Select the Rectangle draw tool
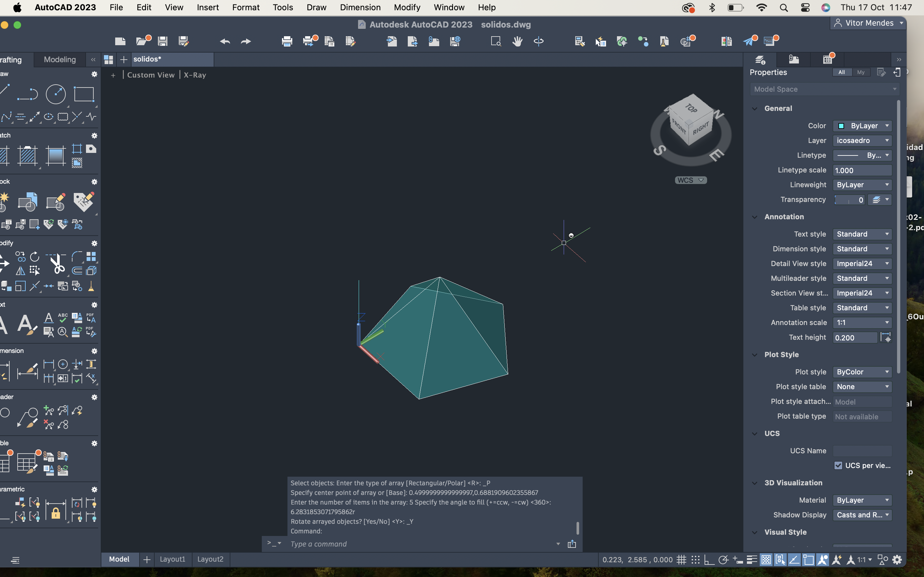924x577 pixels. (x=84, y=94)
